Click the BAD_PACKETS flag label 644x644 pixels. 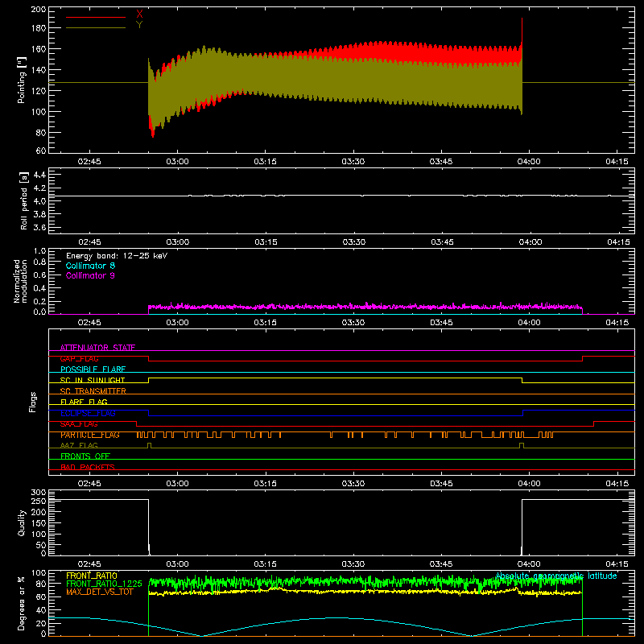pyautogui.click(x=88, y=467)
